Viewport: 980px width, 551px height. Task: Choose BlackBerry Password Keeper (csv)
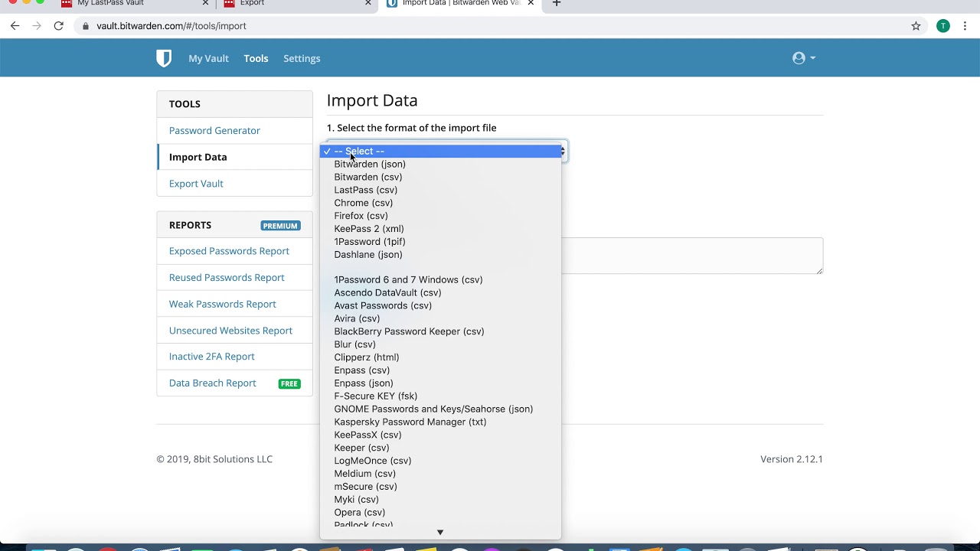(440, 331)
